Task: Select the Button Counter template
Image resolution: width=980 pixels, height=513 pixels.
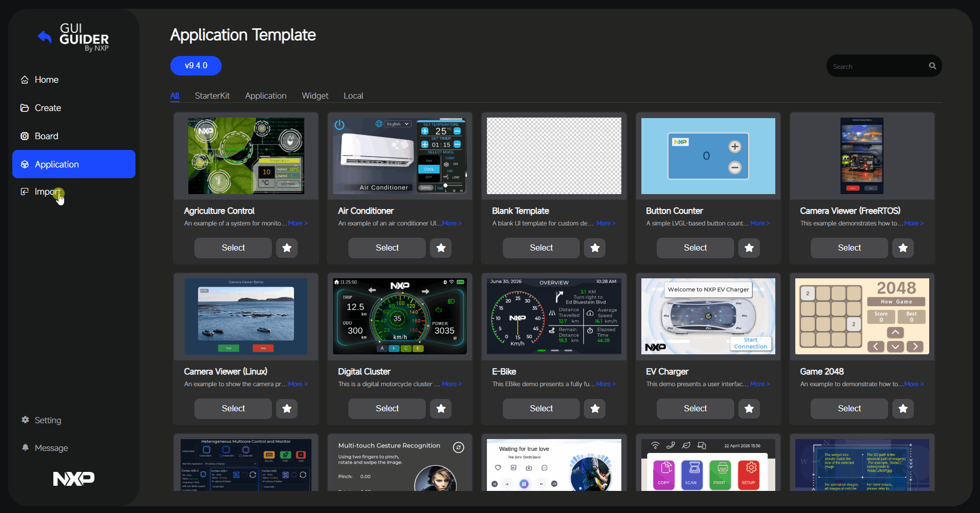Action: [695, 248]
